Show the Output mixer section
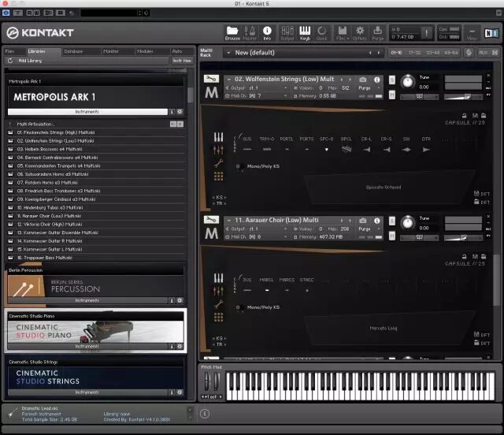Screen dimensions: 504x435 [287, 33]
